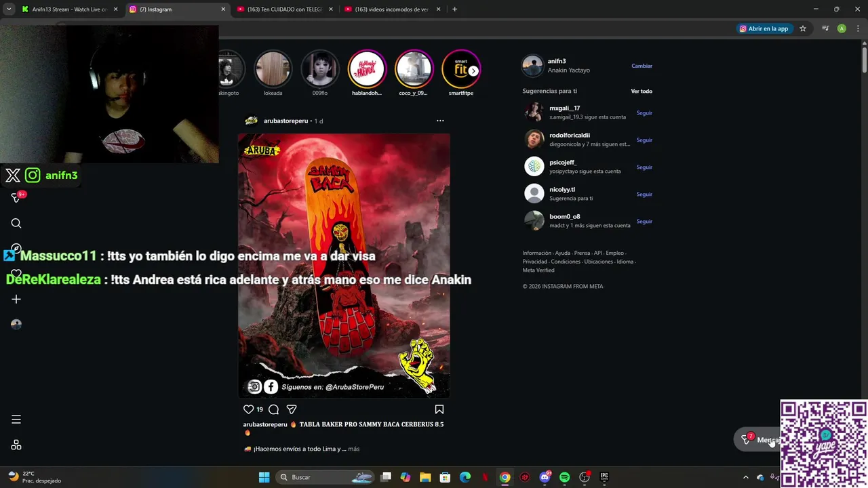The width and height of the screenshot is (868, 488).
Task: Open the floating Messages button
Action: tap(758, 440)
